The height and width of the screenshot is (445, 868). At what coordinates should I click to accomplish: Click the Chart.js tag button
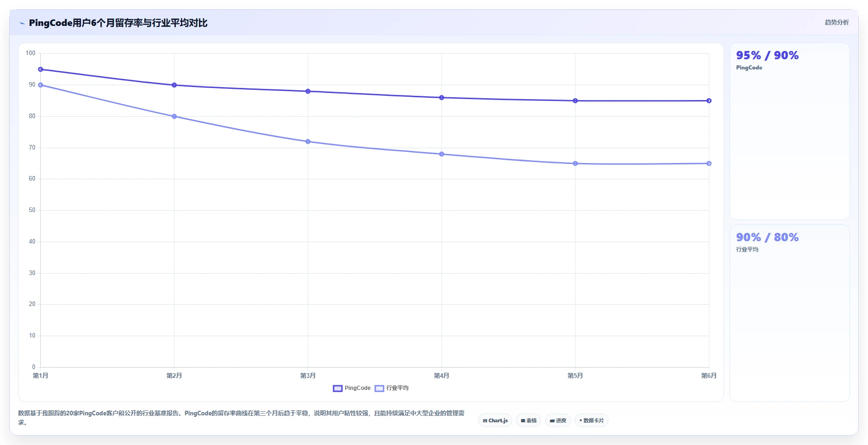tap(495, 420)
